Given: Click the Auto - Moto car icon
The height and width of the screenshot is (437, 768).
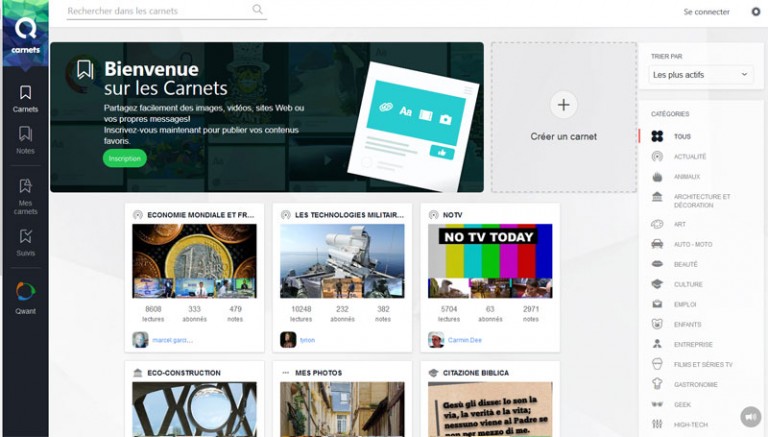Looking at the screenshot, I should coord(657,244).
